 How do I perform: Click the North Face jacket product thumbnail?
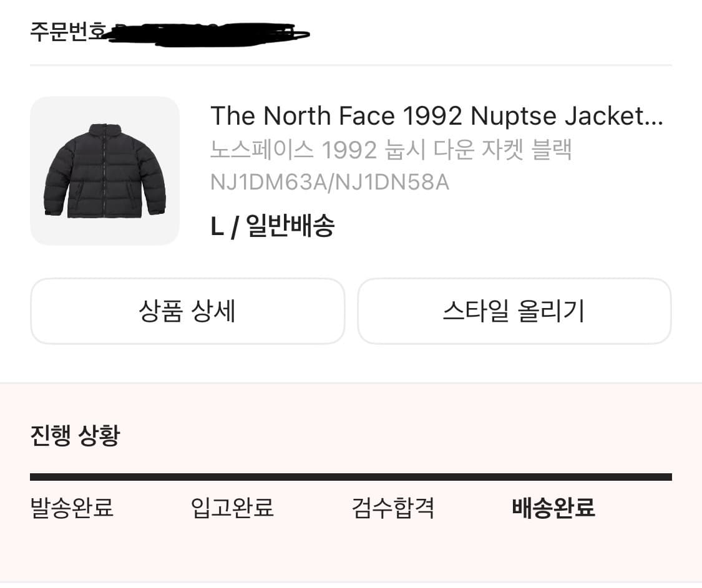(104, 170)
